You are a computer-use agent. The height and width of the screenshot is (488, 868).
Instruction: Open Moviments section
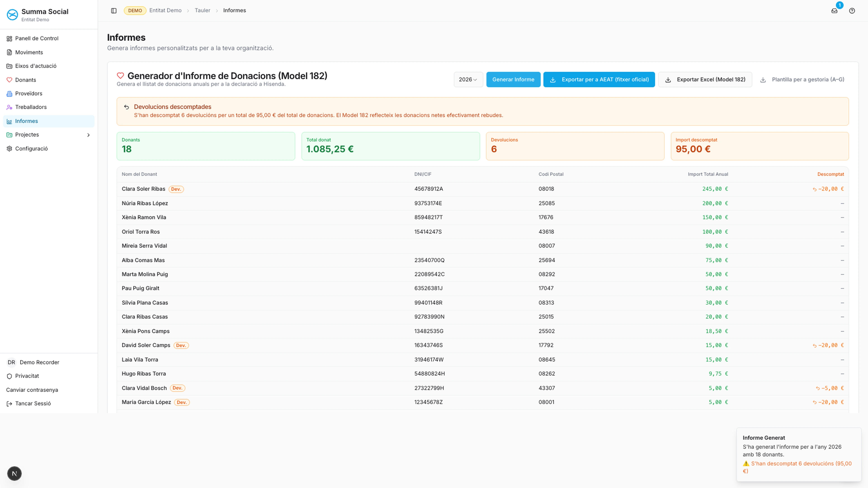[x=29, y=52]
